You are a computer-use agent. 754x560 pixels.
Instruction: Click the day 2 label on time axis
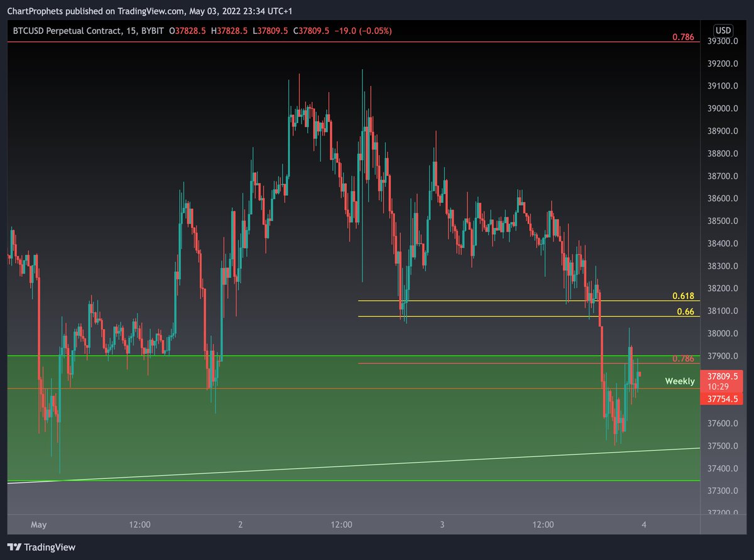[241, 525]
